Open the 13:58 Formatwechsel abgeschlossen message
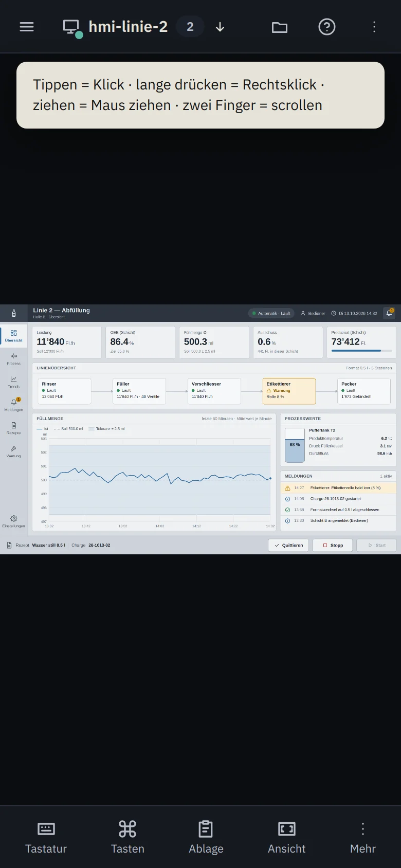 click(x=338, y=510)
